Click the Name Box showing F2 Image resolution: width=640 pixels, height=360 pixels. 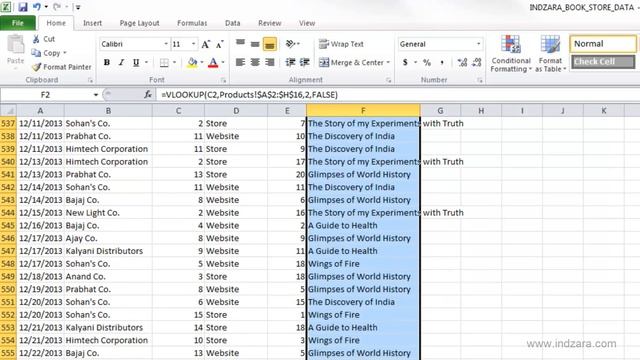[45, 95]
